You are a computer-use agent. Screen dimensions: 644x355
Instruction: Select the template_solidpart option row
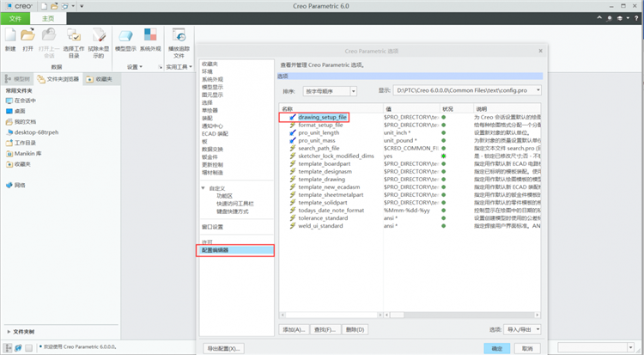pos(323,202)
